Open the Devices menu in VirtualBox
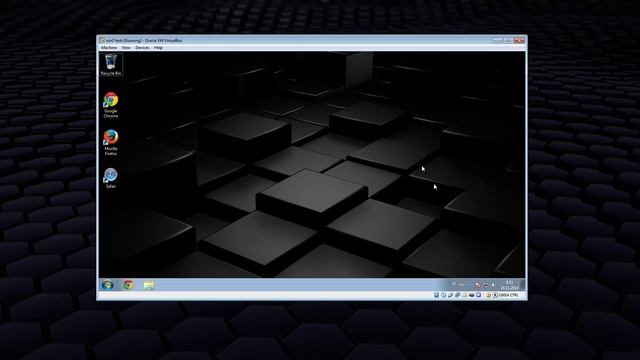The height and width of the screenshot is (360, 640). [142, 48]
